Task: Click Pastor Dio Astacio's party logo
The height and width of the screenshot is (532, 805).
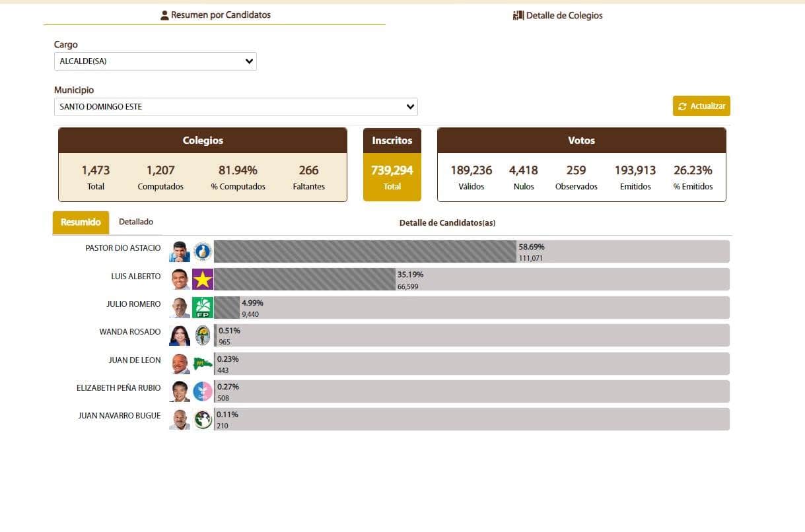Action: (203, 251)
